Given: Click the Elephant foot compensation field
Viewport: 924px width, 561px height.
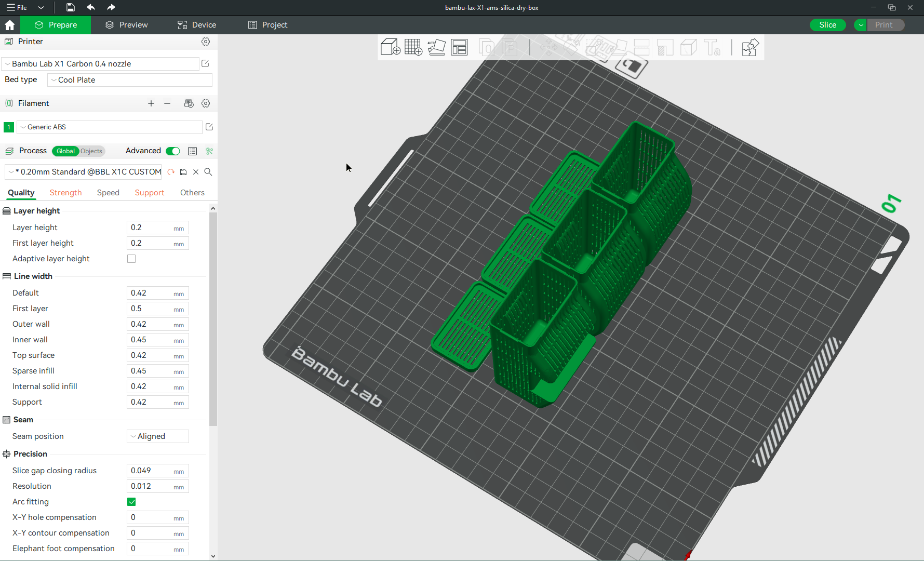Looking at the screenshot, I should [158, 549].
